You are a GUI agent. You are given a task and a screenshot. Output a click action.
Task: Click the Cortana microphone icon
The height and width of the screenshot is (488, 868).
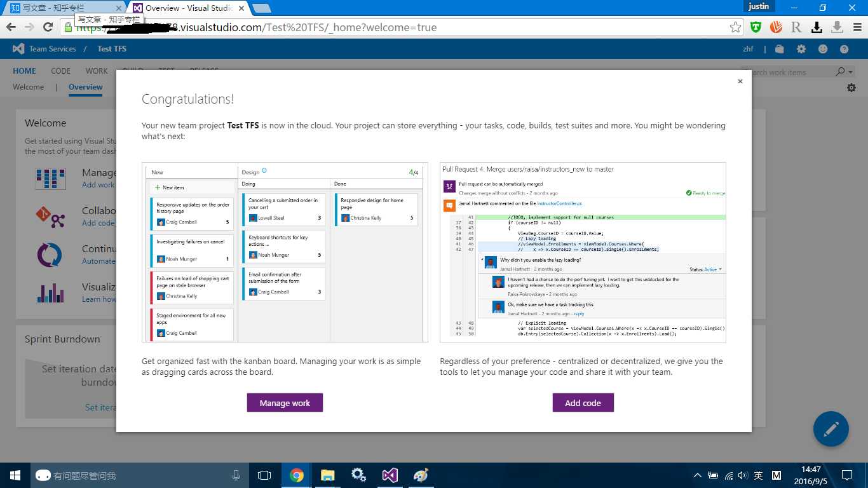pyautogui.click(x=236, y=475)
